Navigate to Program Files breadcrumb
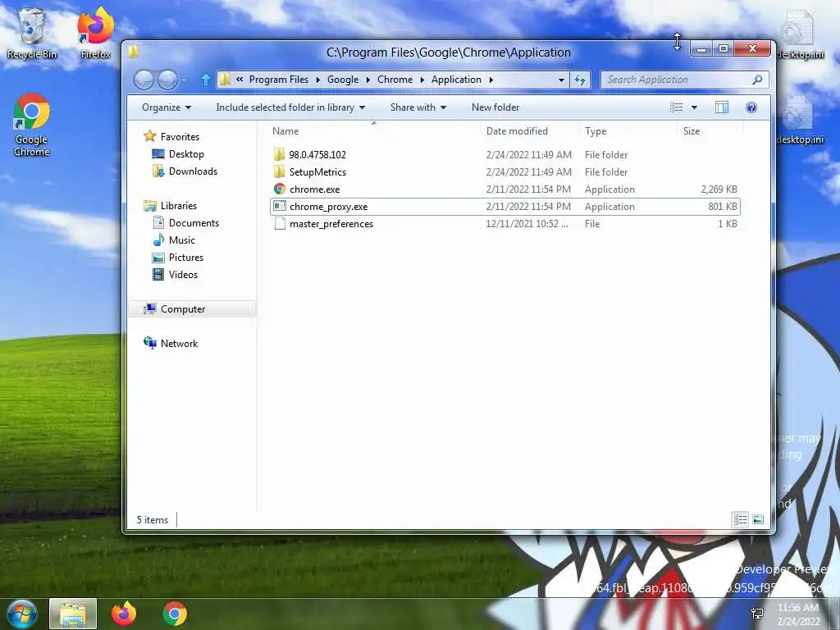The image size is (840, 630). [279, 80]
